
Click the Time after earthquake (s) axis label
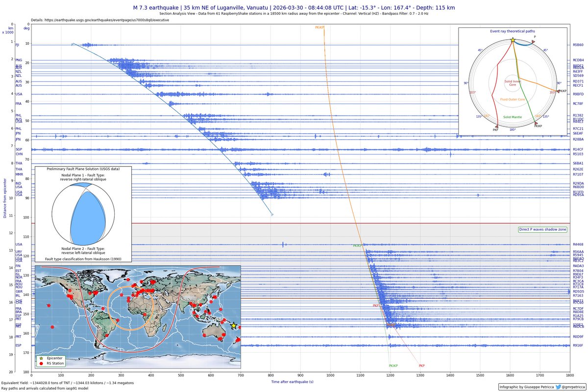[293, 381]
